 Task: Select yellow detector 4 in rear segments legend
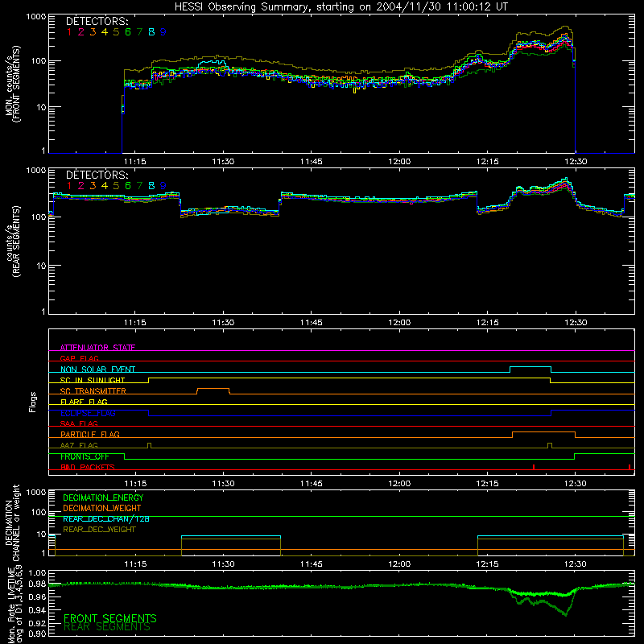[x=105, y=186]
